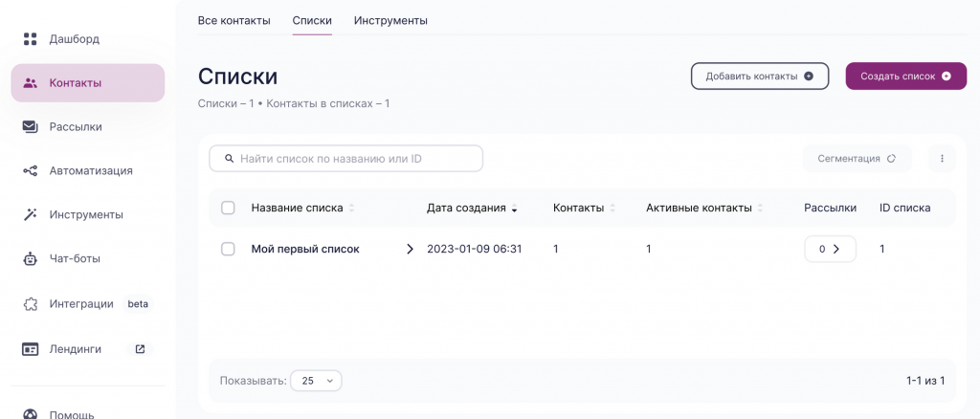Switch to the Все контакты tab
This screenshot has height=419, width=980.
(234, 21)
